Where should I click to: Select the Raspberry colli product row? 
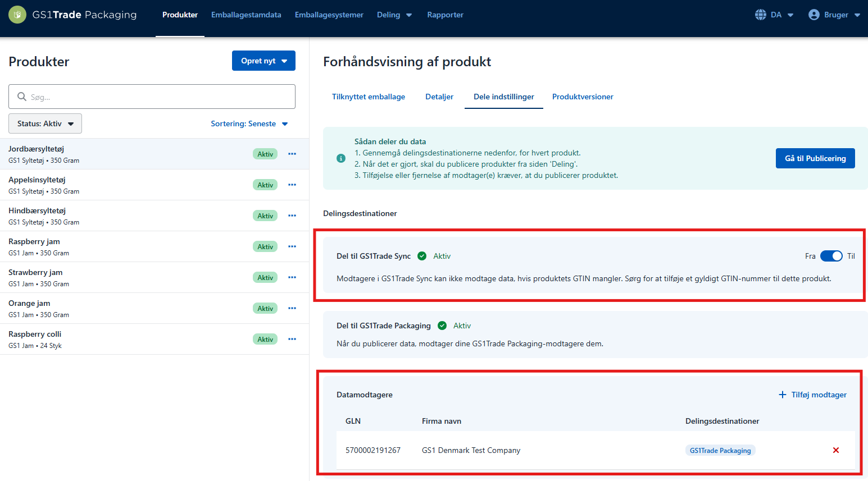tap(154, 339)
